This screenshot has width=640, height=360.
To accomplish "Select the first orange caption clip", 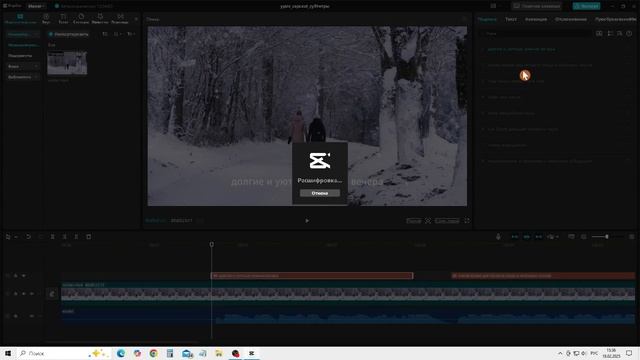I will (312, 276).
